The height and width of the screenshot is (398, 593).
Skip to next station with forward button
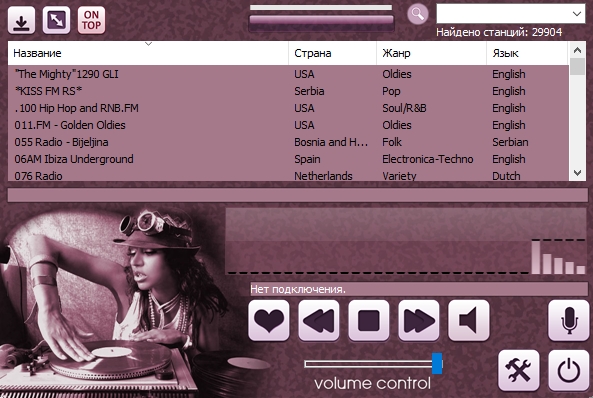(419, 320)
